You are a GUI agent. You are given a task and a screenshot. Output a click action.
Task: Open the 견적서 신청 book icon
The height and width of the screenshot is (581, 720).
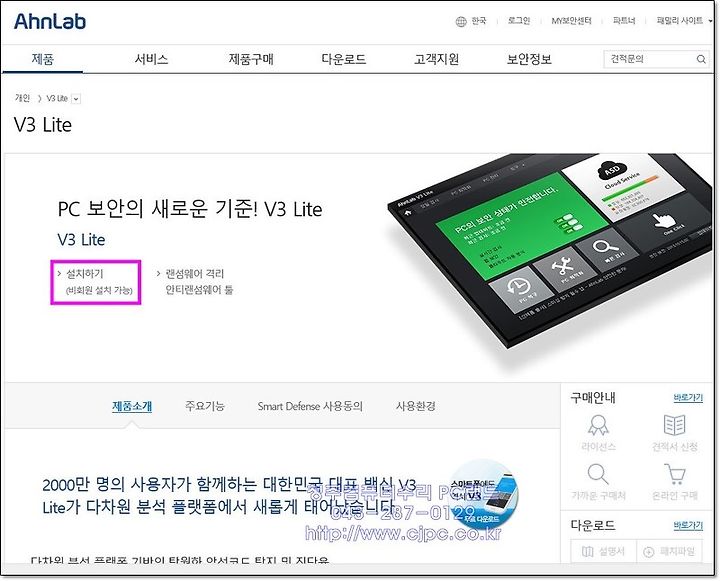pyautogui.click(x=675, y=425)
